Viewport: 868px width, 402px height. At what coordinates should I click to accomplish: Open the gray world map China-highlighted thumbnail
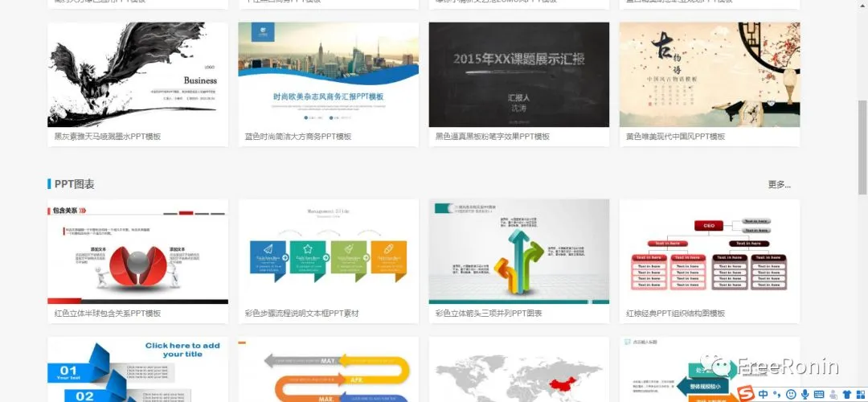point(518,369)
